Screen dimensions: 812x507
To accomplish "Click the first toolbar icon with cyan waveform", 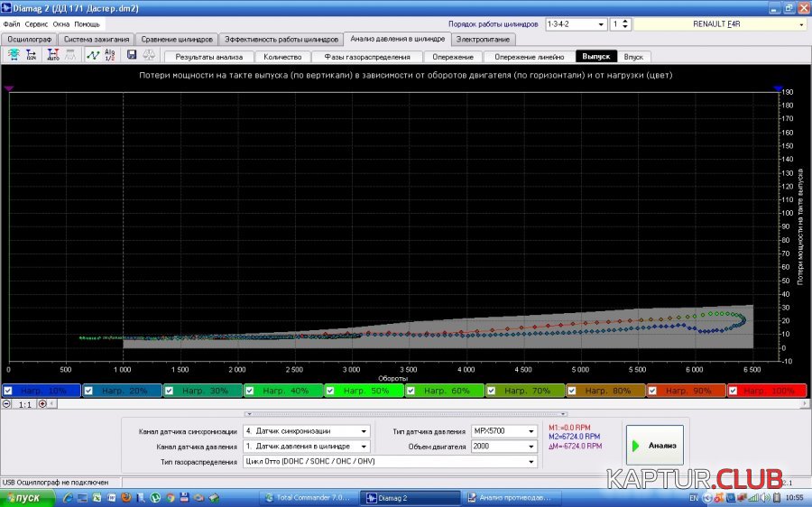I will (x=14, y=54).
